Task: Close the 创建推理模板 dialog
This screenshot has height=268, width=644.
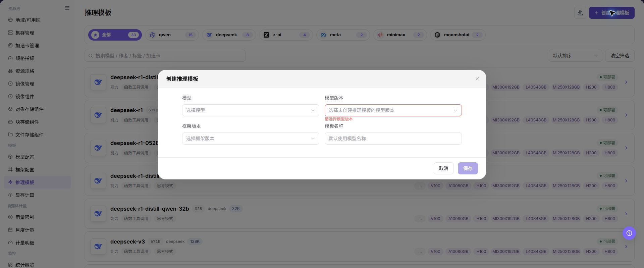Action: pyautogui.click(x=477, y=79)
